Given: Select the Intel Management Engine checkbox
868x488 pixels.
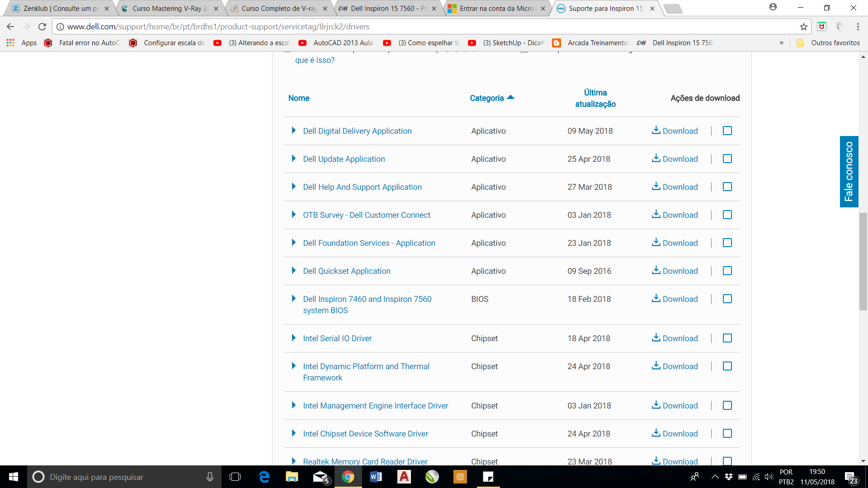Looking at the screenshot, I should (727, 405).
